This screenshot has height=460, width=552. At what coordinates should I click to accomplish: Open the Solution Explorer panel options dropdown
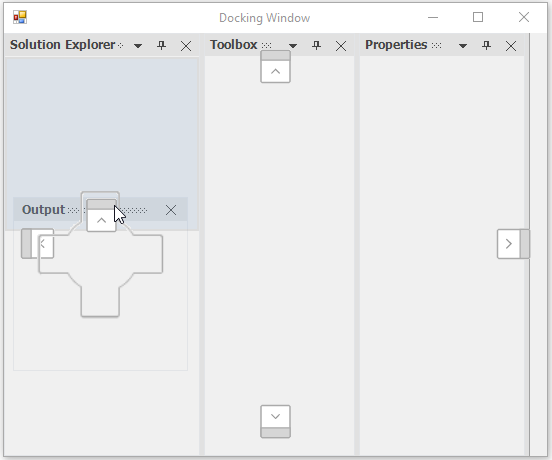pyautogui.click(x=138, y=46)
